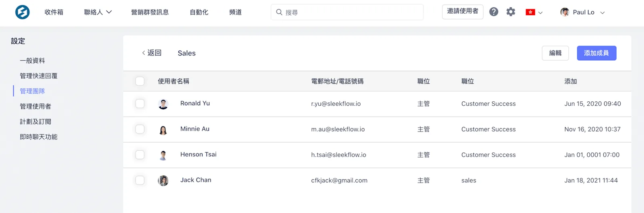Check the box for Ronald Yu

click(140, 104)
